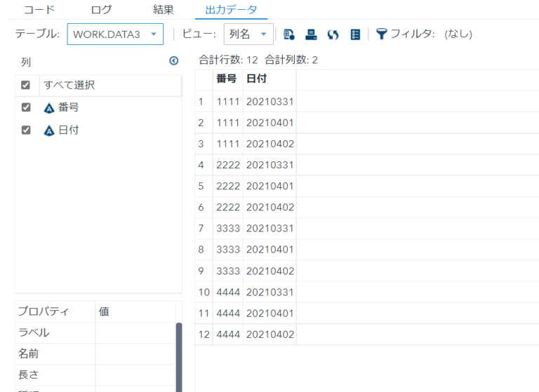Switch to the ログ tab

[x=101, y=10]
